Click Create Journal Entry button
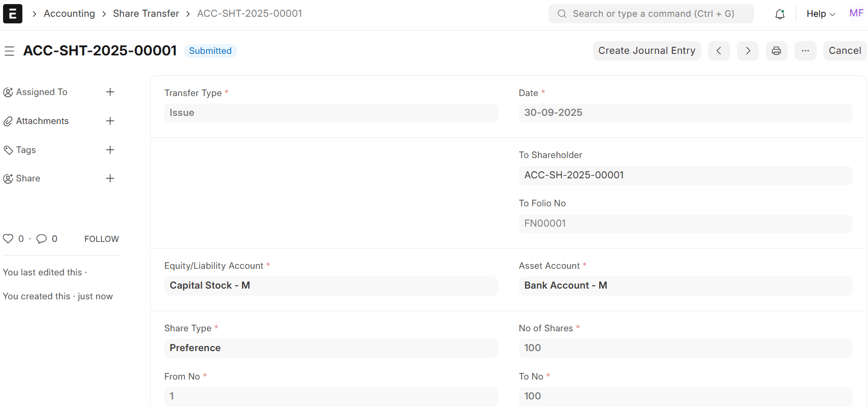This screenshot has height=407, width=868. 647,51
